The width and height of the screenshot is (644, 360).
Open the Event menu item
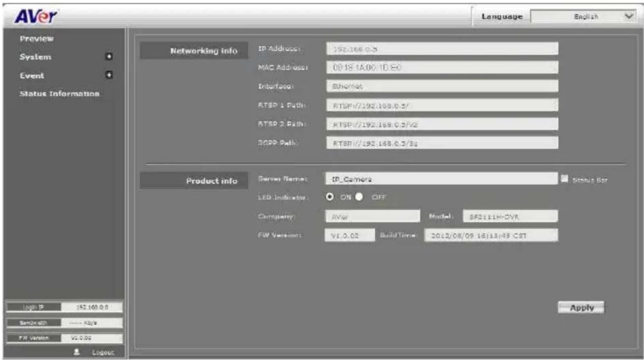click(x=32, y=76)
